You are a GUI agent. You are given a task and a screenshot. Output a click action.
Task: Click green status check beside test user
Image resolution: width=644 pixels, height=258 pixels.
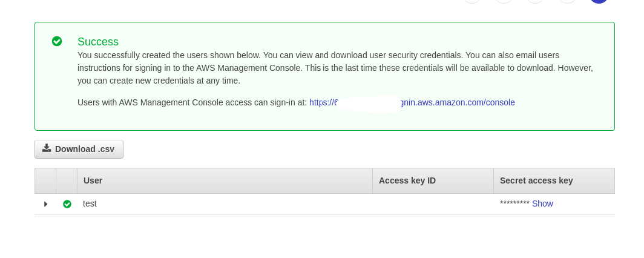(x=67, y=204)
